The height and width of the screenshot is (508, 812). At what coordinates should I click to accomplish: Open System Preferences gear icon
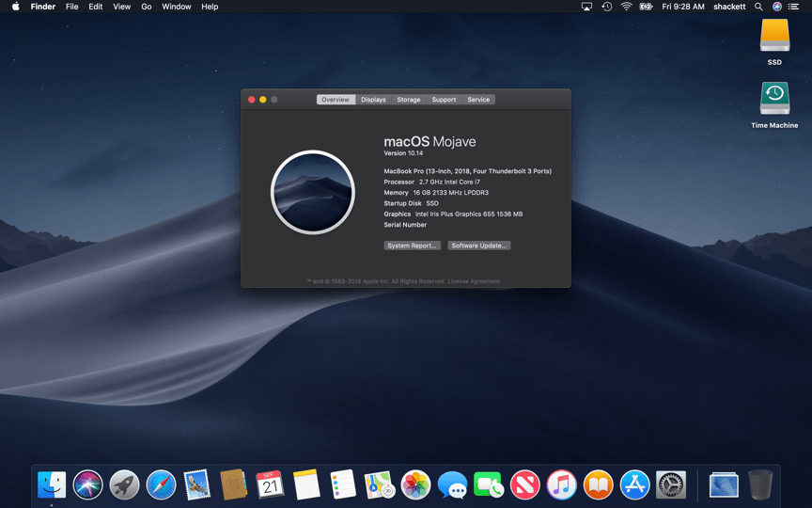click(x=671, y=484)
